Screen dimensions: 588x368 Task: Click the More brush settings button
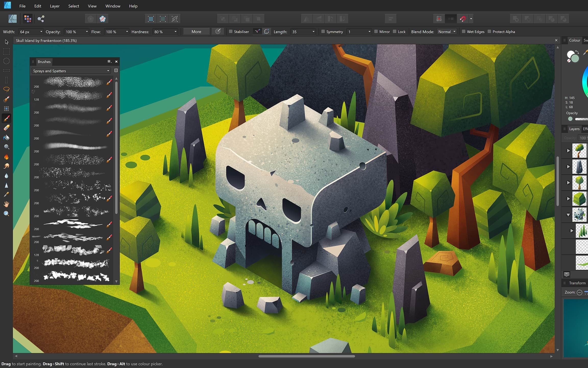[196, 31]
